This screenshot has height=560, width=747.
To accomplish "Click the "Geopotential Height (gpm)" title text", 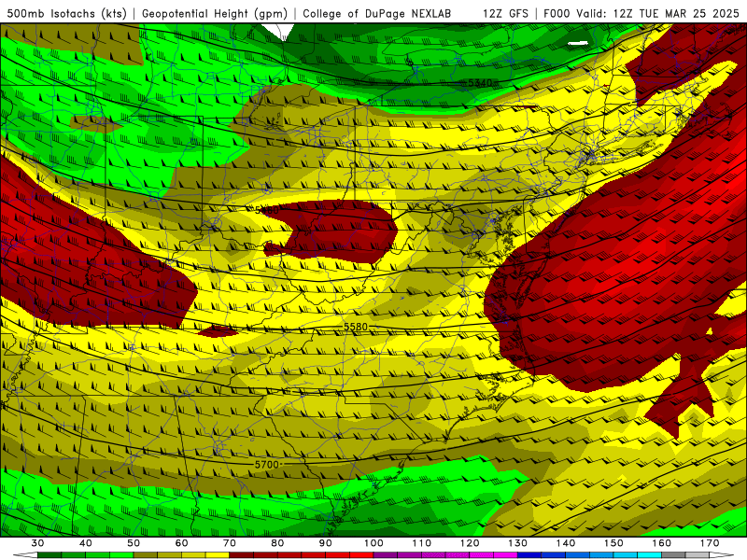I will (215, 14).
